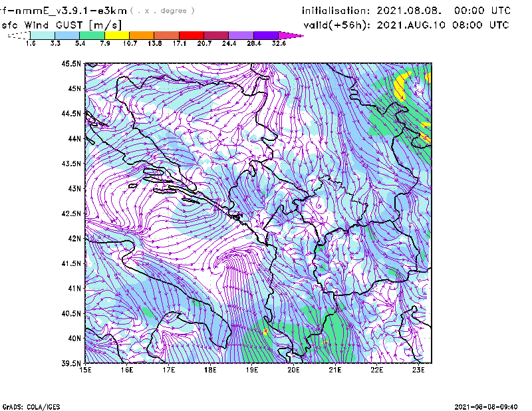This screenshot has width=532, height=411.
Task: Click the 'valid(+56h): 2021.AUG.10 08:00 UTC' line
Action: pos(406,25)
